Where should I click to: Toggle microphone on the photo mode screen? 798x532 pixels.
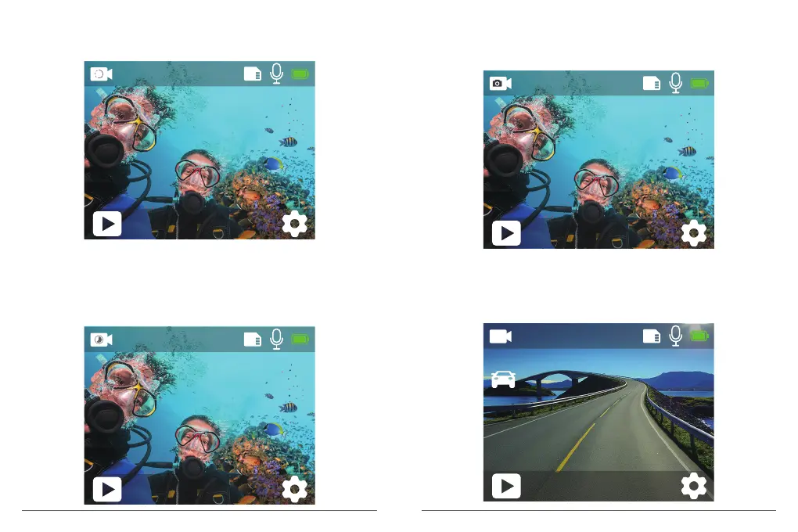click(x=676, y=83)
